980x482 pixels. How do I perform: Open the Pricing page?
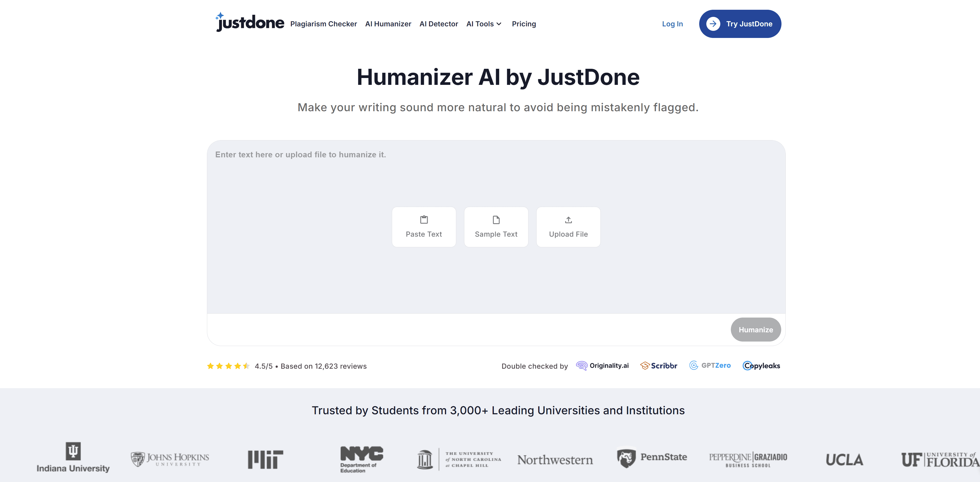[x=524, y=24]
